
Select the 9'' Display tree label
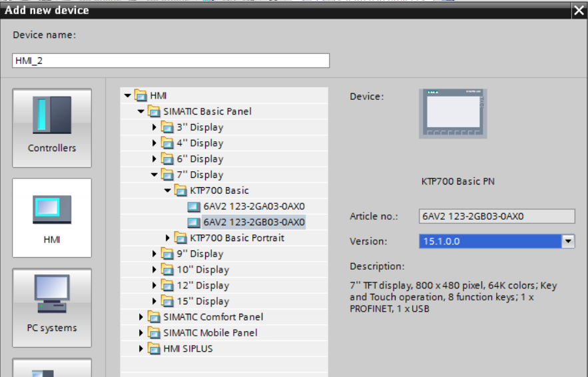click(200, 254)
